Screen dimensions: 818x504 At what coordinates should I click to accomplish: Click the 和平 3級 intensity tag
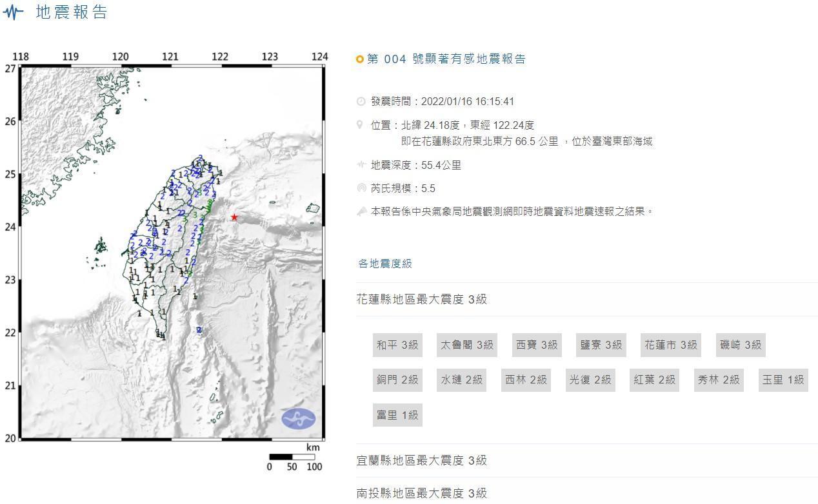coord(398,345)
